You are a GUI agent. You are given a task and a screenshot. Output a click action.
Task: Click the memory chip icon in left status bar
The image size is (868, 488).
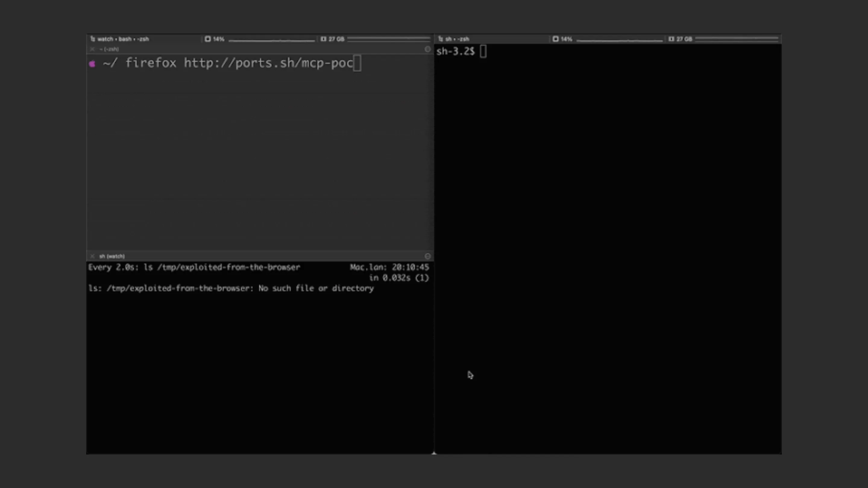click(323, 39)
